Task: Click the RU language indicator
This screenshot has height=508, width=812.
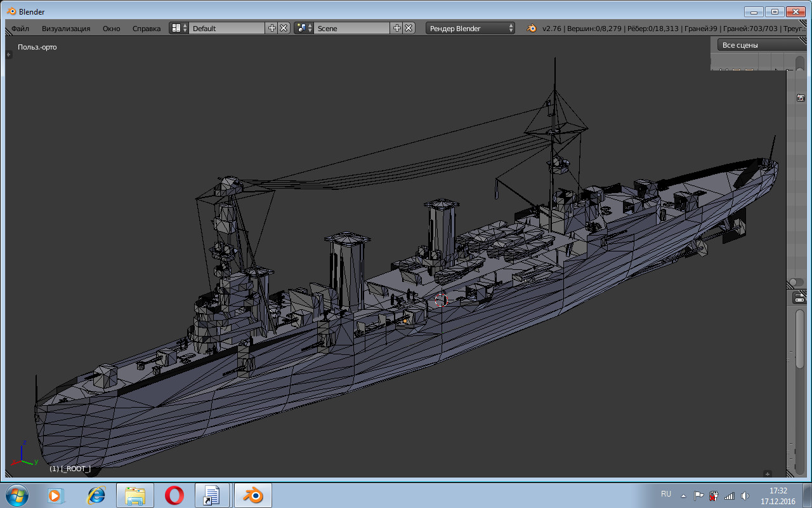Action: pyautogui.click(x=665, y=494)
